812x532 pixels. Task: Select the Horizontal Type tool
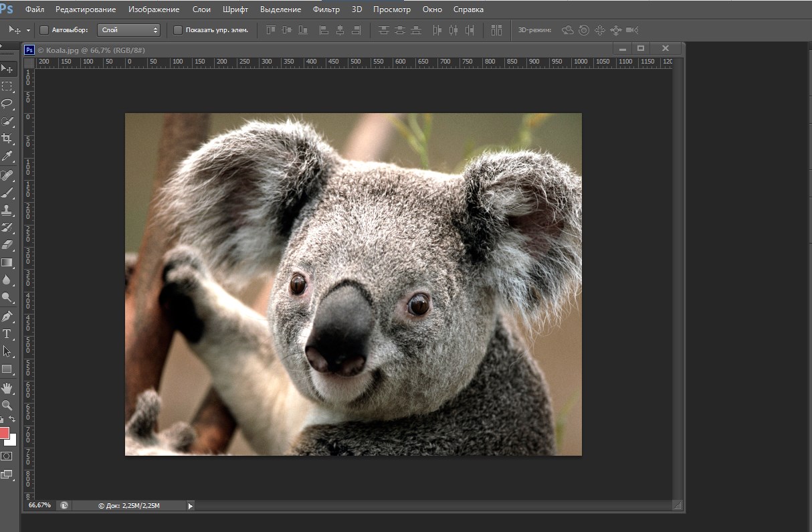tap(7, 333)
